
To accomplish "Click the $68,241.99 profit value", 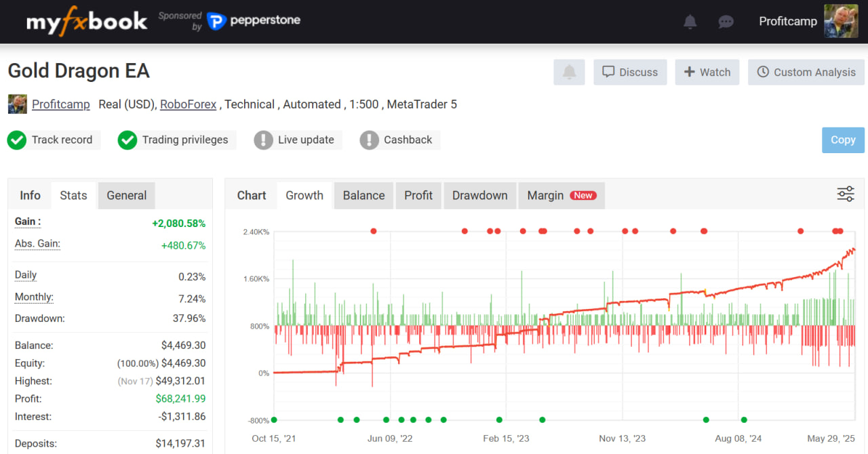I will pyautogui.click(x=180, y=398).
